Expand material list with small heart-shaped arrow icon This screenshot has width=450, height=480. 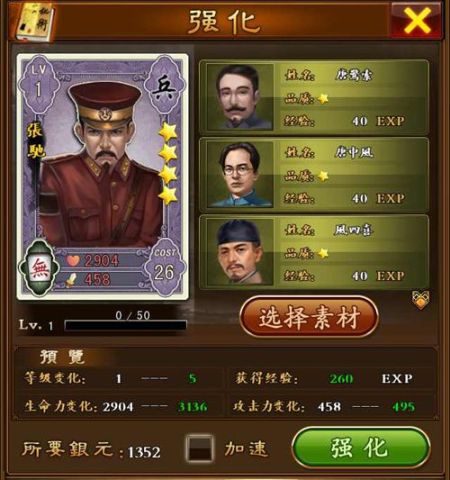click(x=420, y=300)
